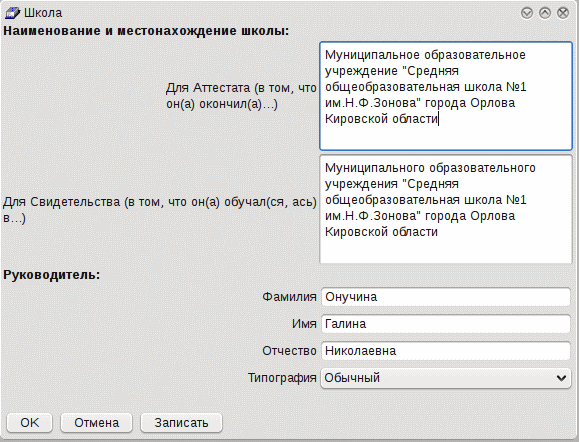Viewport: 579px width, 442px height.
Task: Focus the Для Свидетельства school name text area
Action: tap(446, 209)
